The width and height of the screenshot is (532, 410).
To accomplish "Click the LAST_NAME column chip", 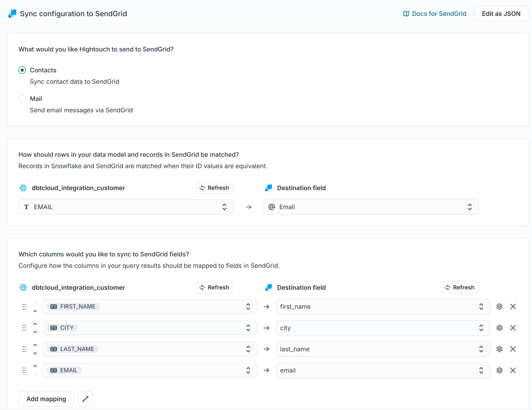I will 73,349.
